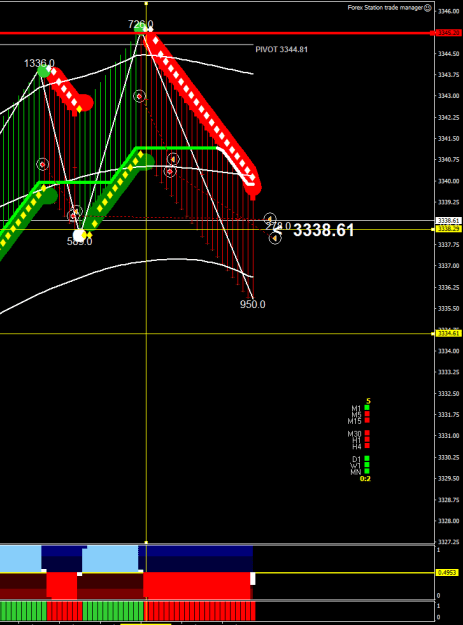Select the white circle at the 589.0 swing low

(79, 235)
